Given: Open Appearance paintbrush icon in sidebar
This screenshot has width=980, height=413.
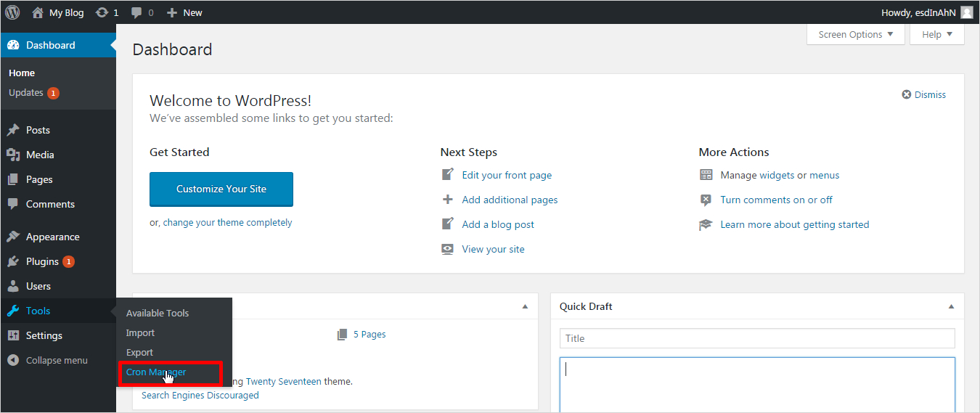Looking at the screenshot, I should pos(13,237).
